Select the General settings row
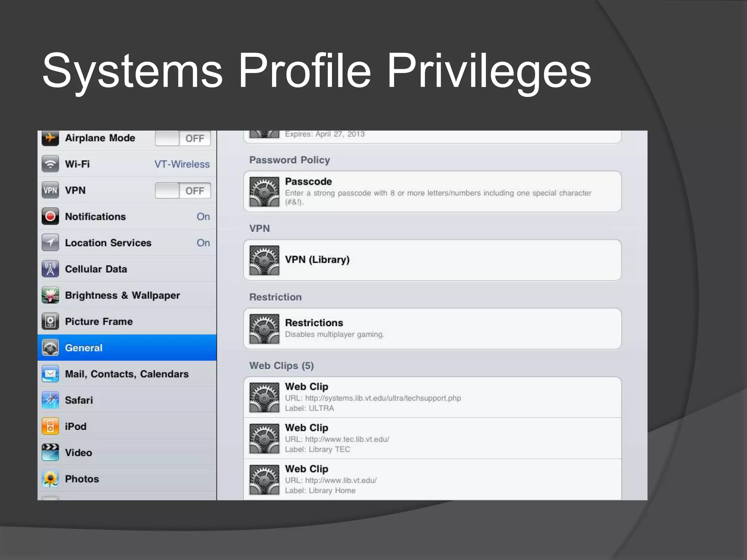The width and height of the screenshot is (747, 560). click(x=127, y=348)
